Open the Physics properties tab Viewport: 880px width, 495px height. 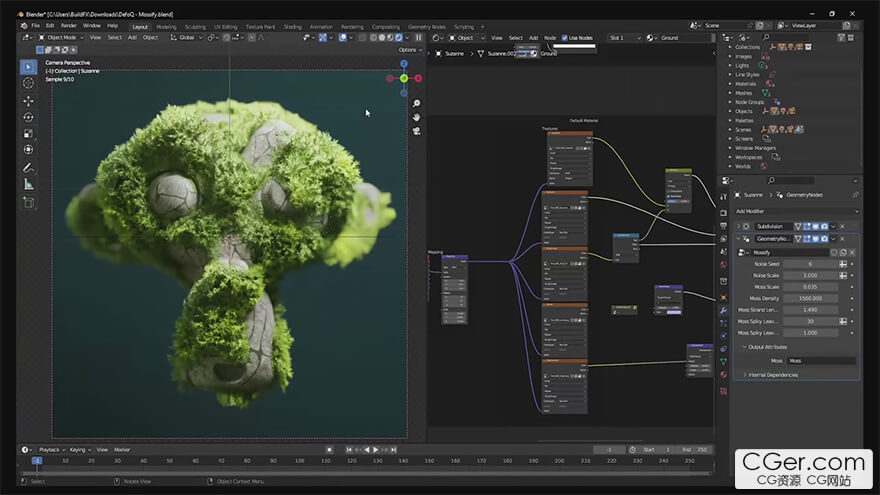723,336
